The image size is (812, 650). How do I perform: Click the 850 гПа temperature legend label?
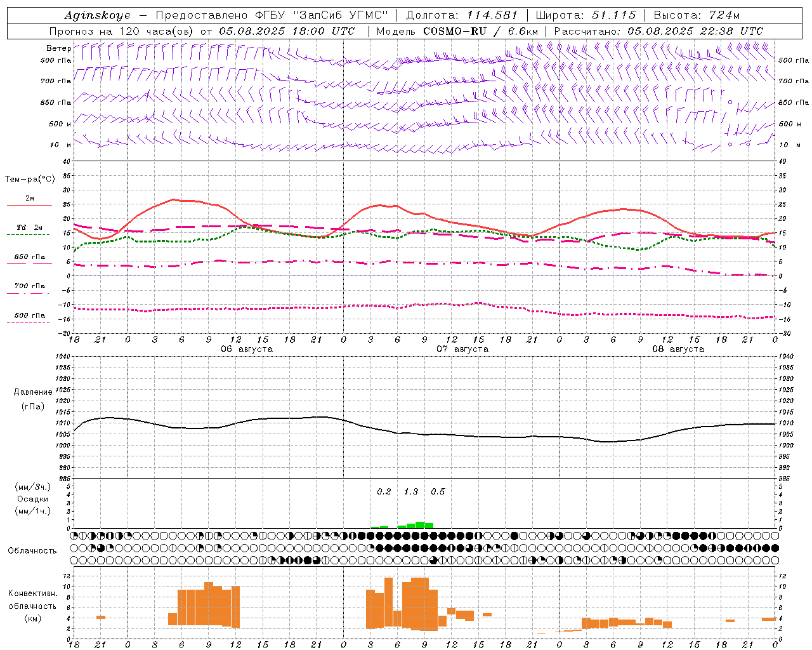[x=30, y=257]
